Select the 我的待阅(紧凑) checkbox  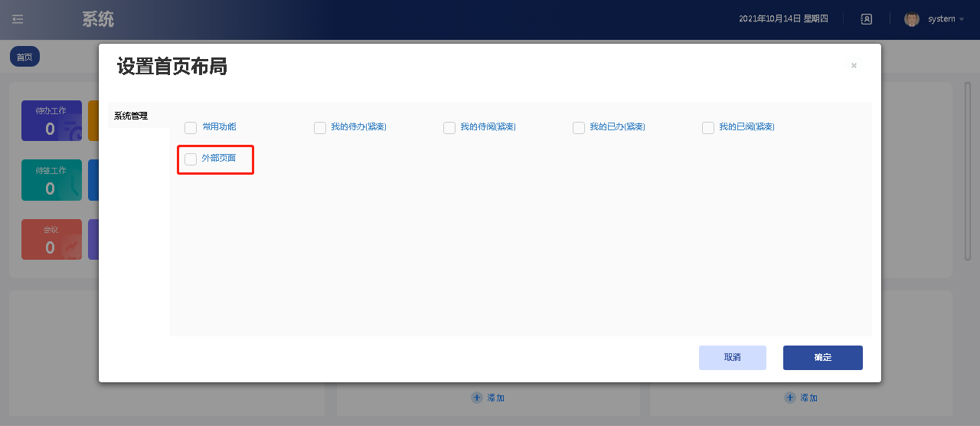coord(449,128)
